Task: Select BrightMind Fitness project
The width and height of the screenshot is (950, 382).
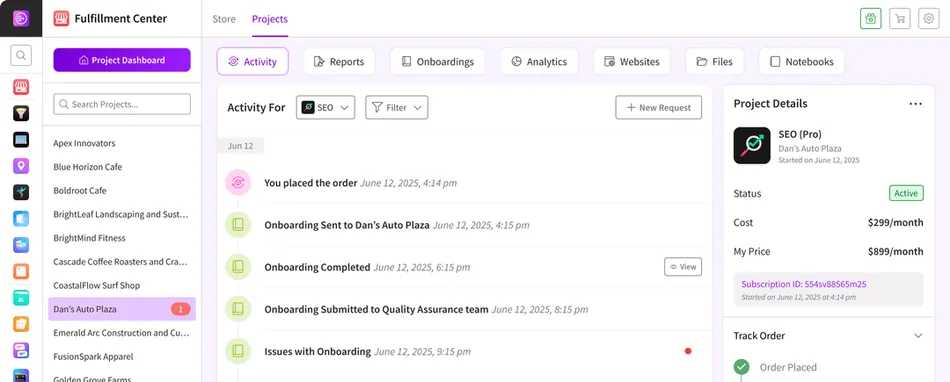Action: point(90,238)
